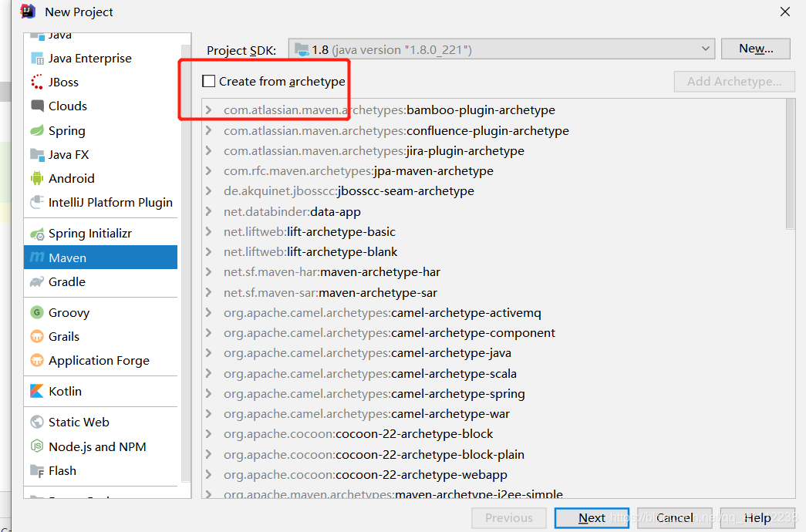Close the New Project dialog
806x532 pixels.
[785, 12]
